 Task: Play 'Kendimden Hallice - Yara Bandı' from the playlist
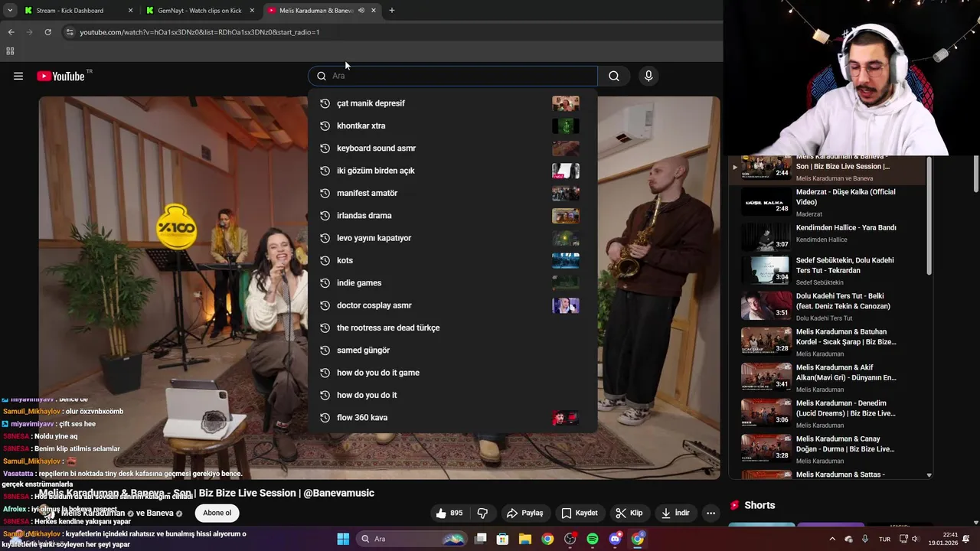click(828, 236)
